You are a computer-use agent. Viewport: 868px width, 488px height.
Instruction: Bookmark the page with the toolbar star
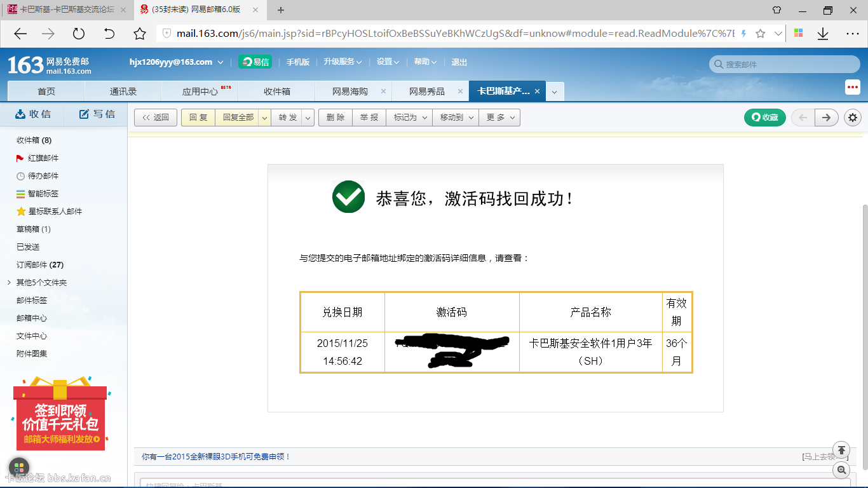[140, 34]
